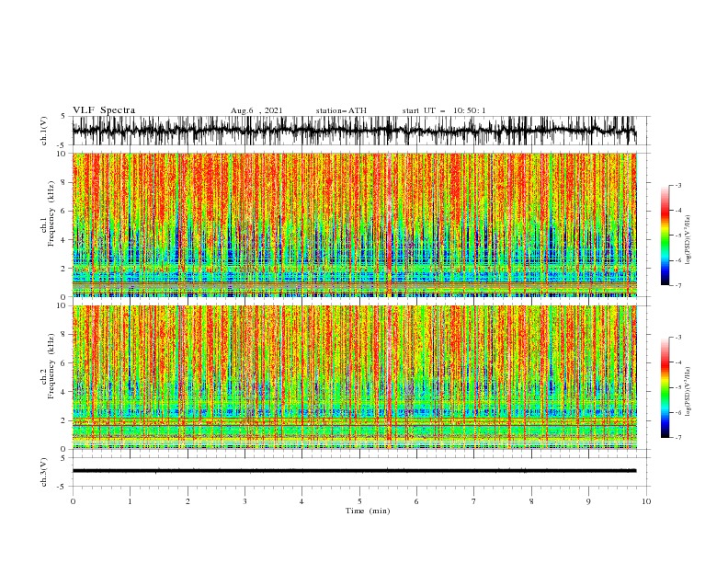Select the "start UT = 10:50:1" text
This screenshot has height=563, width=728.
tap(444, 110)
